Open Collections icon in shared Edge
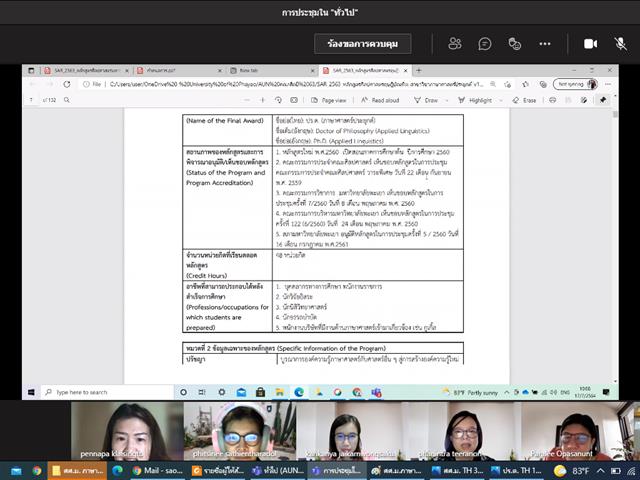 pos(543,84)
